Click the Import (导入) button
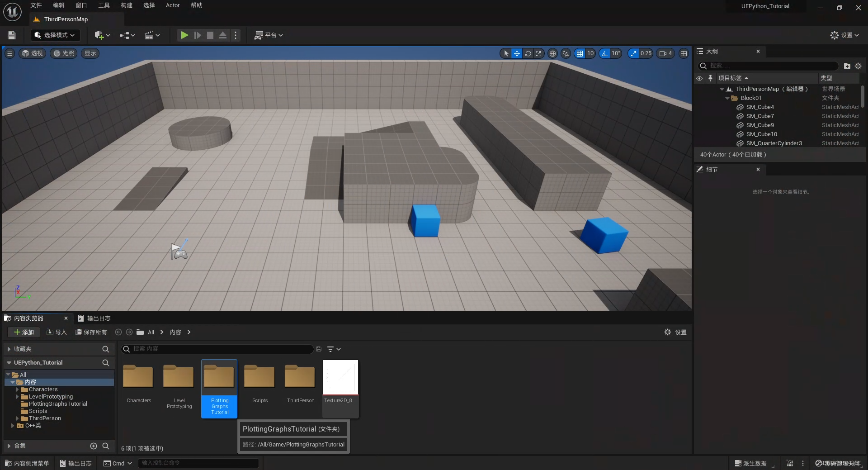 click(x=57, y=332)
